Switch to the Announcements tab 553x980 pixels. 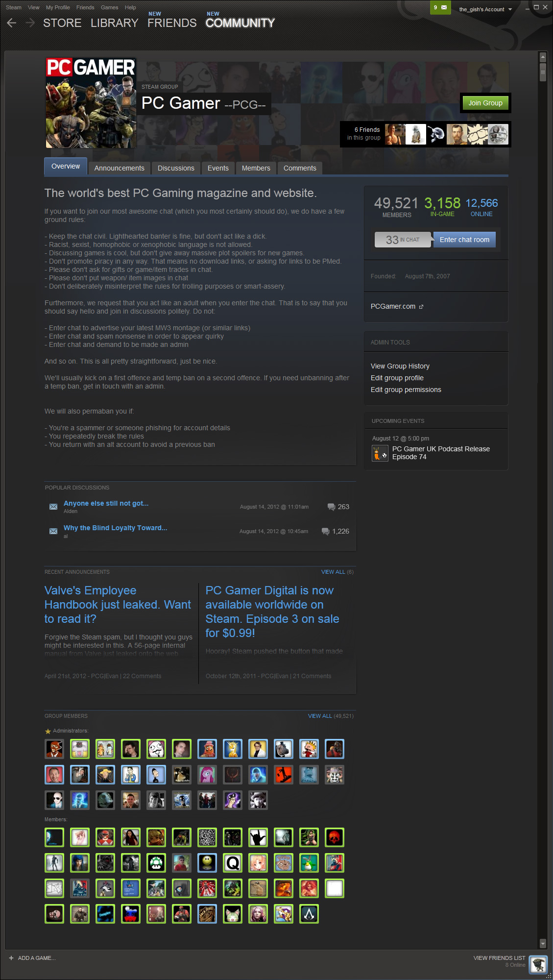(x=119, y=168)
